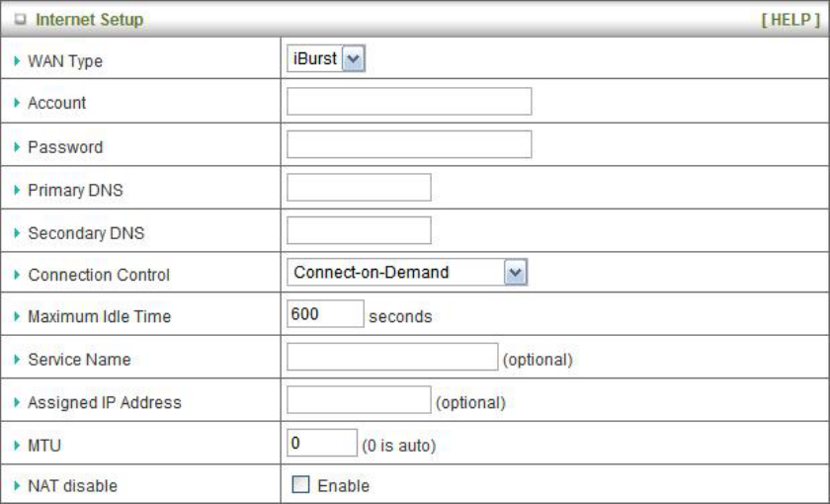Click the Secondary DNS input box
Screen dimensions: 830x504
point(359,230)
